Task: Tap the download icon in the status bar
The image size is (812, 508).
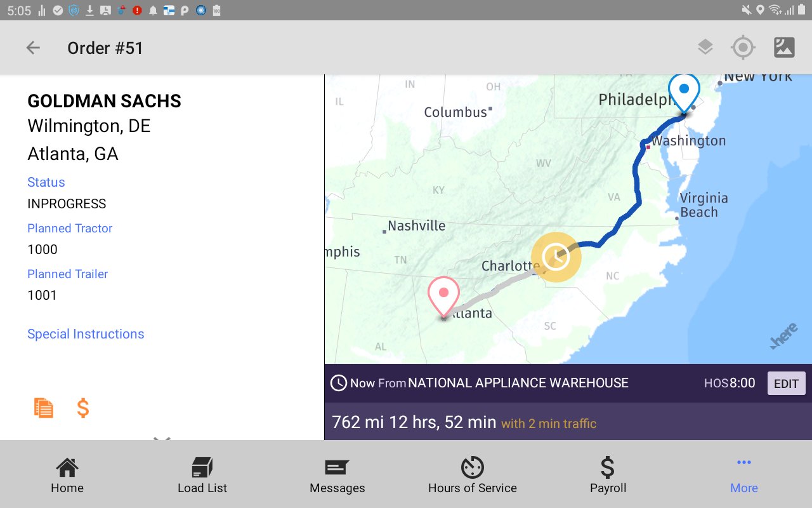Action: point(90,10)
